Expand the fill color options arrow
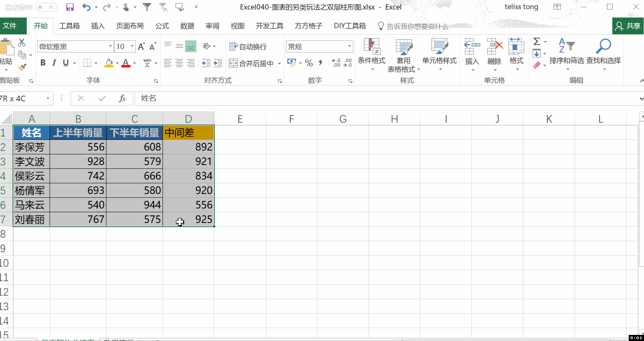644x341 pixels. point(117,63)
